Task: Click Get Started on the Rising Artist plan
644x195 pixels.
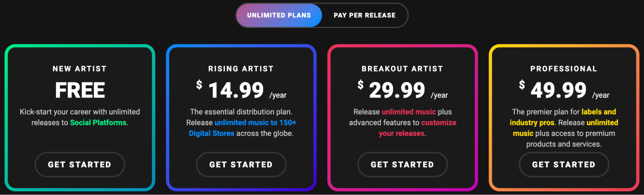Action: (x=241, y=164)
